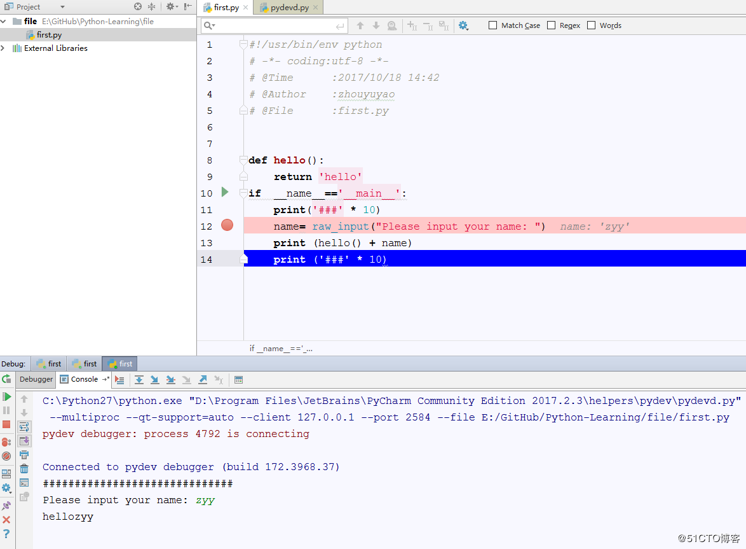Go to next search occurrence
Viewport: 746px width, 549px height.
[376, 26]
